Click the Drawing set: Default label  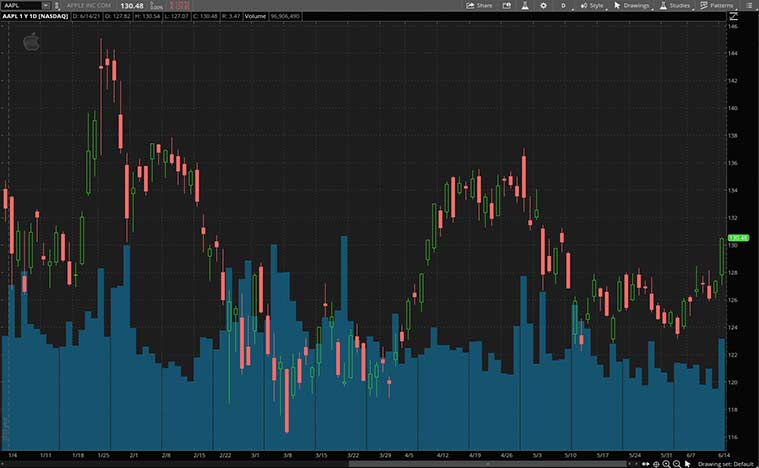726,463
